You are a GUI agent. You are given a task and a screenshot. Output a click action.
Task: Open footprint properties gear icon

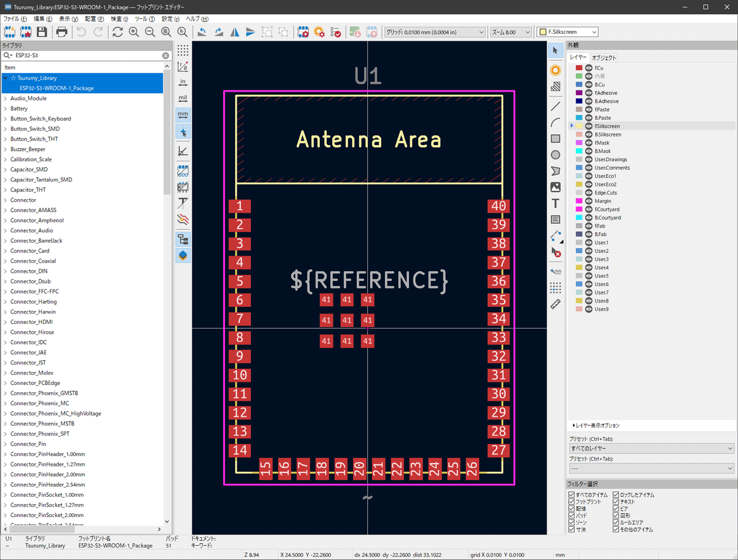click(303, 31)
